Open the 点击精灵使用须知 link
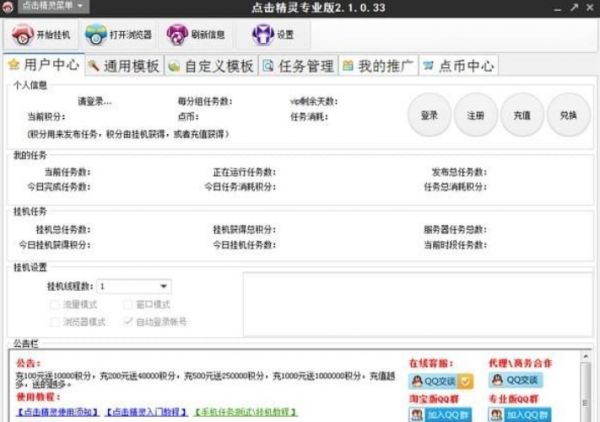 [58, 412]
